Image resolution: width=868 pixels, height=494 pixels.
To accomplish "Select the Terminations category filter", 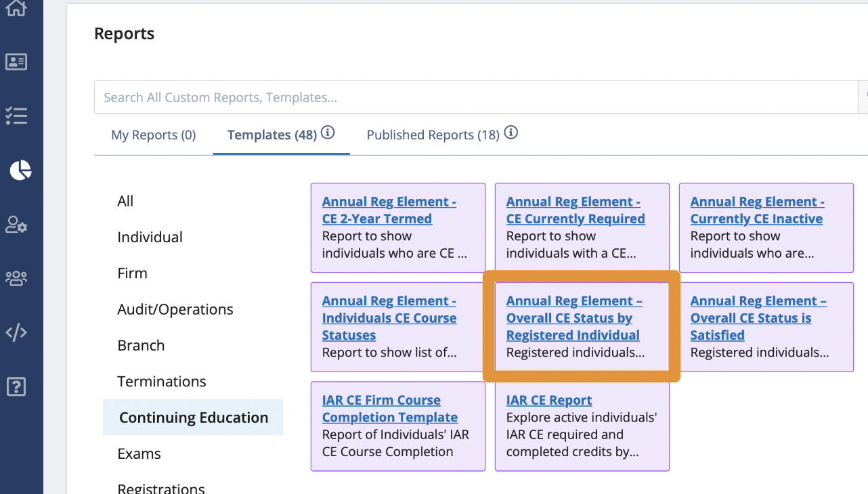I will click(x=162, y=382).
